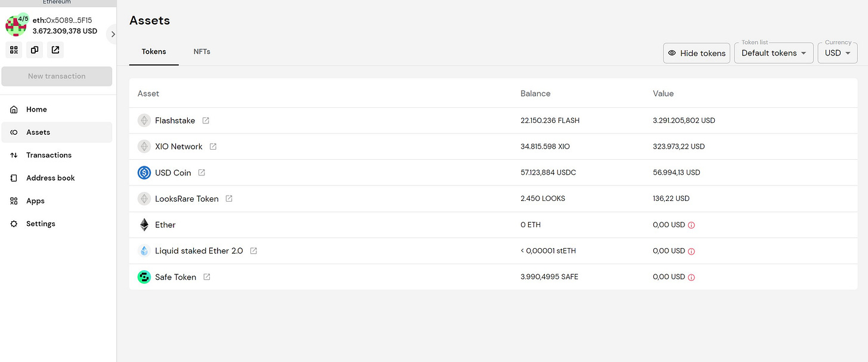Click the Flashstake asset name
This screenshot has width=868, height=362.
tap(175, 120)
